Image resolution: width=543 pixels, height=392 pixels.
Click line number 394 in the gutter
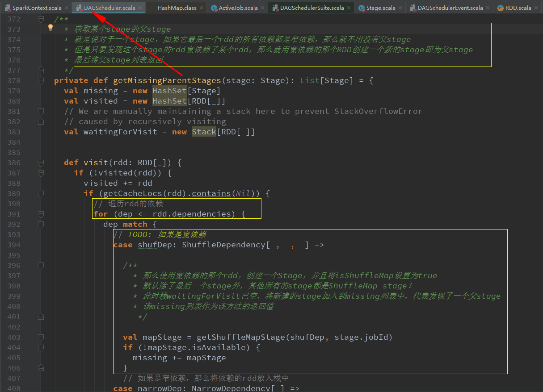coord(14,245)
